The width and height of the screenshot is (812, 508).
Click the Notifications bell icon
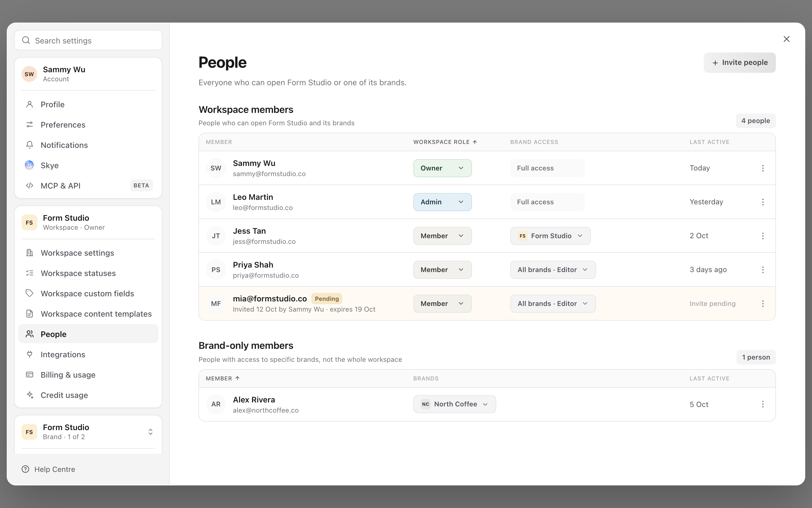(x=30, y=145)
